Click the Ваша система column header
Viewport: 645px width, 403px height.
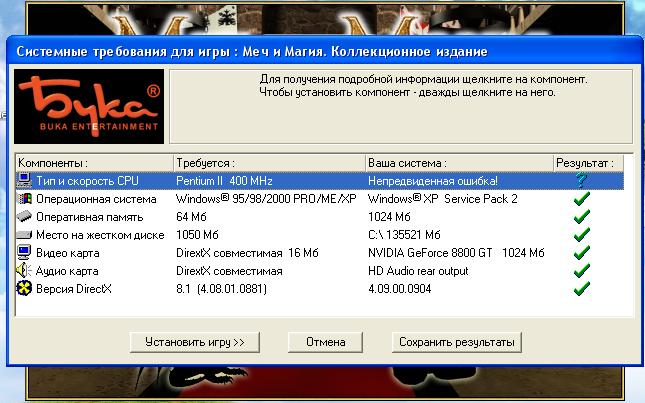point(459,163)
